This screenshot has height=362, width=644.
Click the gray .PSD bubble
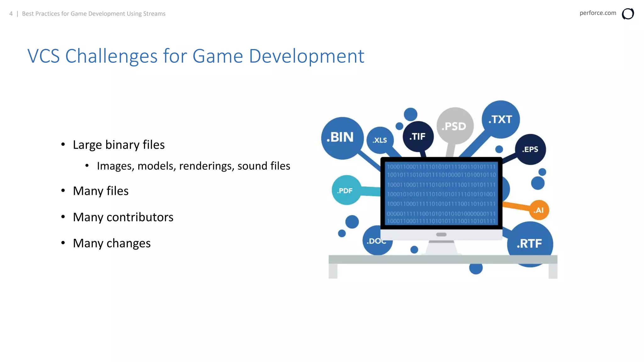454,126
